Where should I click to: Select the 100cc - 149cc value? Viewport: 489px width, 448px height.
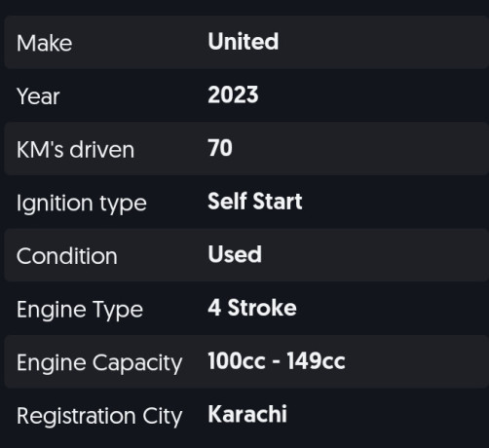click(277, 361)
